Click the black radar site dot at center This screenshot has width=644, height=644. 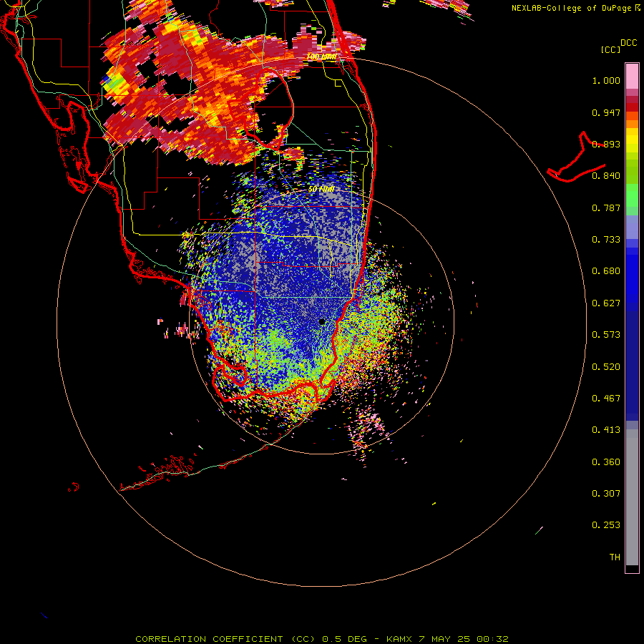322,322
